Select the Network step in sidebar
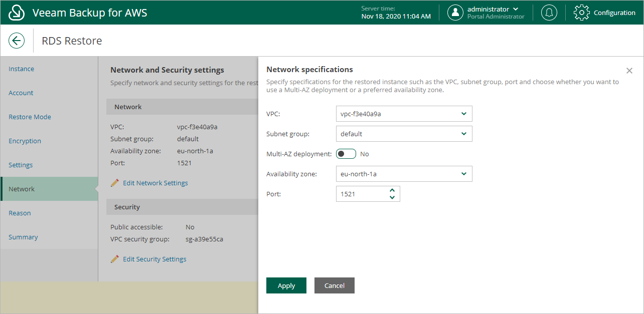The width and height of the screenshot is (644, 314). click(x=49, y=189)
